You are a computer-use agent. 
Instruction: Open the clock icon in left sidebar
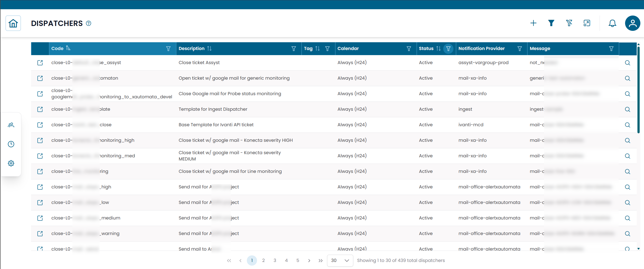(x=11, y=144)
